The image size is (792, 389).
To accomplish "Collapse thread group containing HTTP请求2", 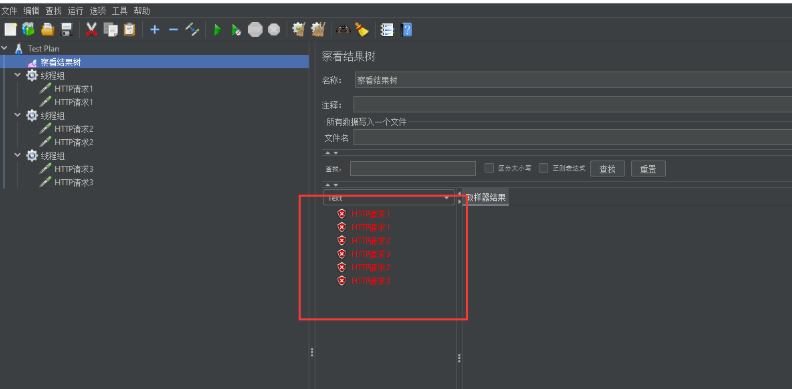I will click(18, 115).
